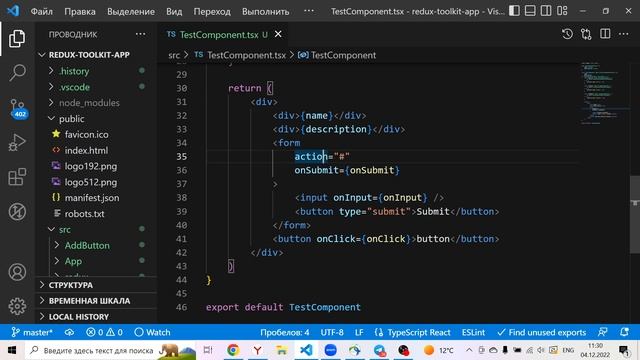Open problems count errors and warnings

(104, 332)
